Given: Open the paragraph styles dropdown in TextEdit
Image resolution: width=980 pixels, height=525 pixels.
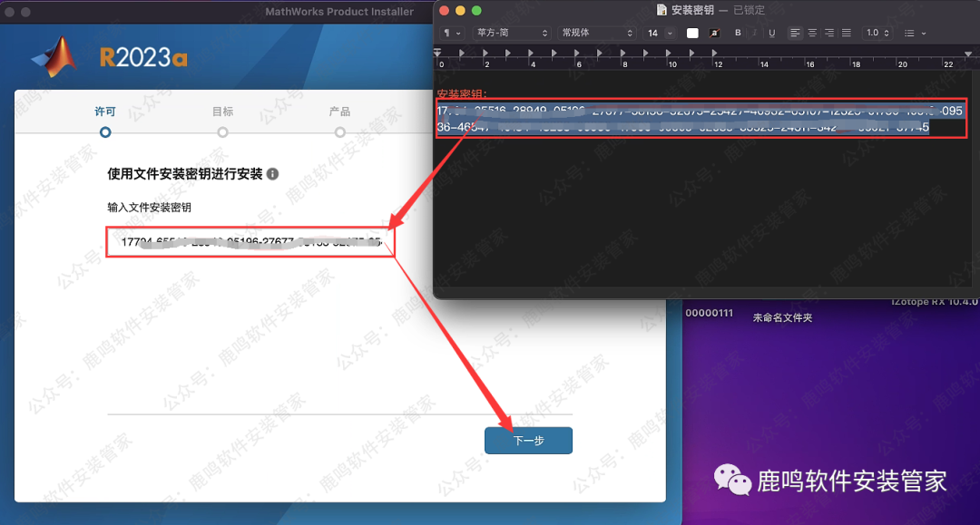Looking at the screenshot, I should pos(452,33).
